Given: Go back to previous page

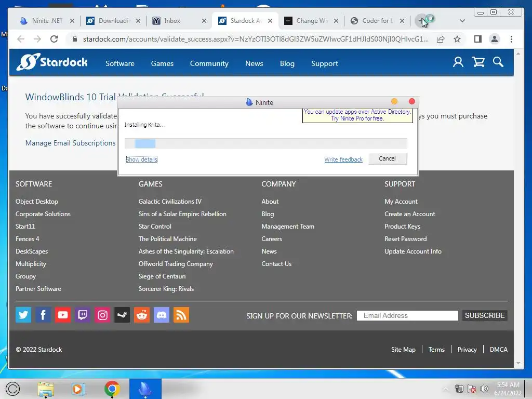Looking at the screenshot, I should click(21, 39).
